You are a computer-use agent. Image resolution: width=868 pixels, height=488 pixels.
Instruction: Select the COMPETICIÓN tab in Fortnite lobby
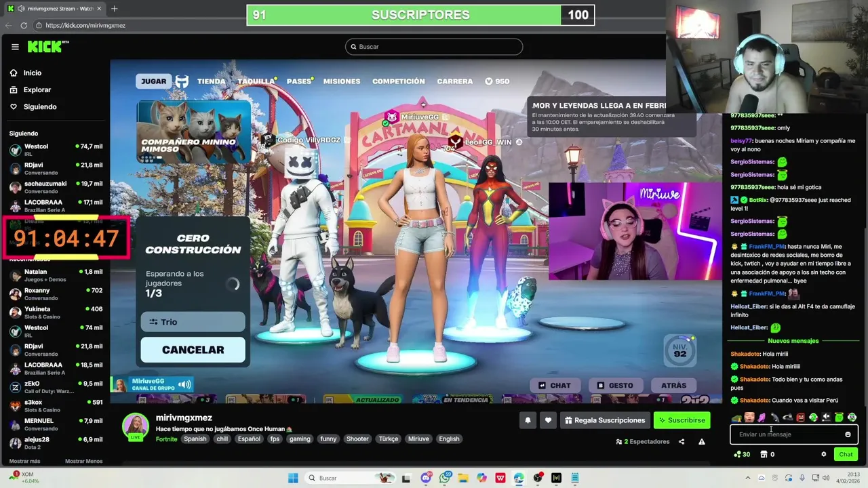[399, 81]
